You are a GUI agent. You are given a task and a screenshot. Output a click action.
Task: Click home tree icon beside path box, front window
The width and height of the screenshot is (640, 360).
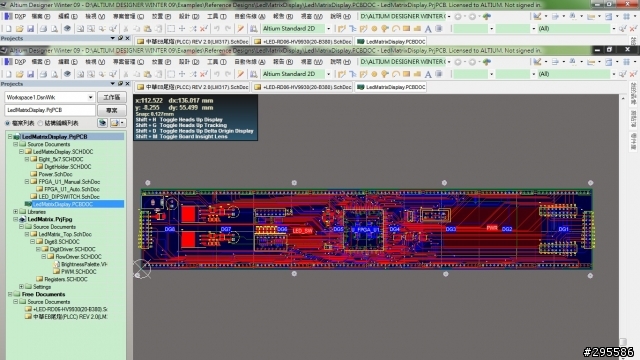tap(487, 62)
